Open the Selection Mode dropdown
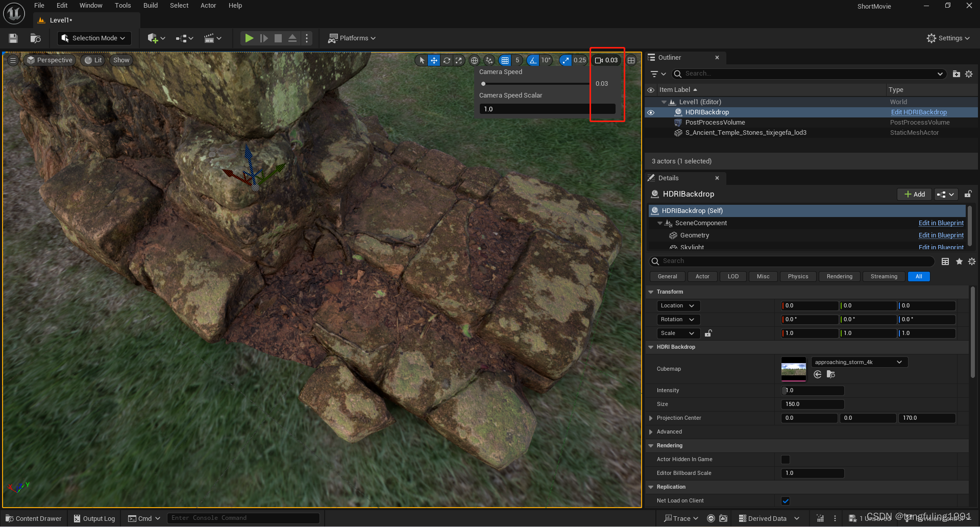Screen dimensions: 980x527 [x=94, y=38]
